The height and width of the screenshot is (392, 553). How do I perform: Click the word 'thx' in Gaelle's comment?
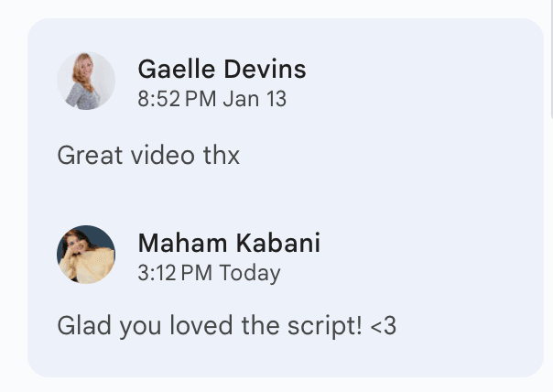click(x=221, y=155)
